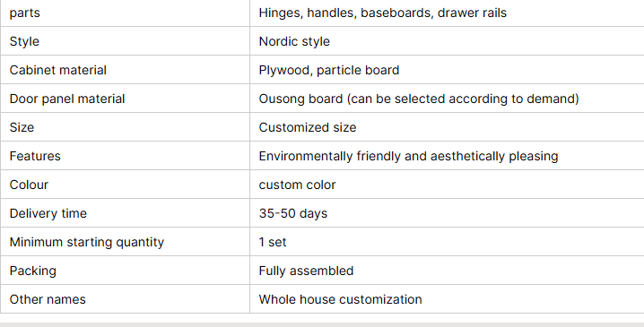Viewport: 644px width, 327px height.
Task: Click 'Whole house customization' value text
Action: click(x=340, y=299)
